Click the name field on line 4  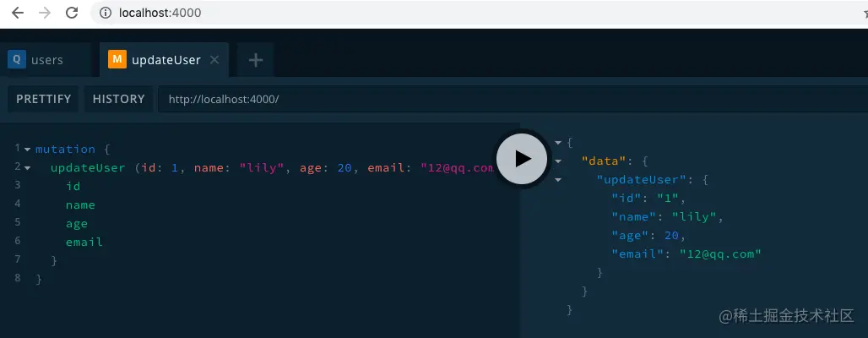click(80, 205)
